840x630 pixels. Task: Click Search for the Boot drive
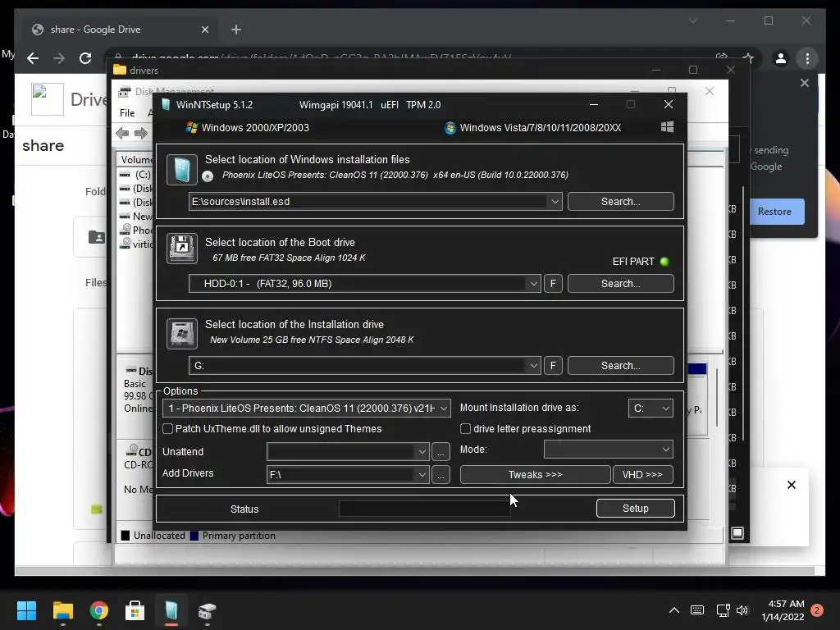click(620, 283)
